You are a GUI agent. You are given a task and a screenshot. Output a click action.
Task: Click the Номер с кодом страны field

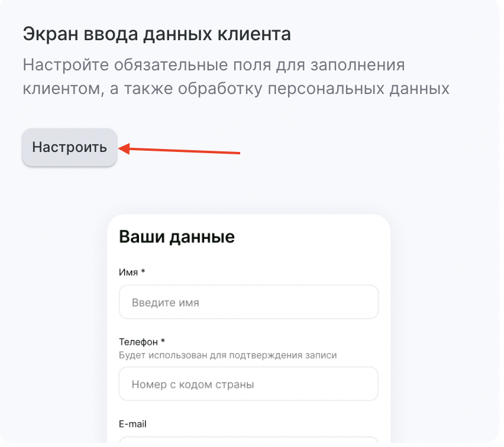248,384
